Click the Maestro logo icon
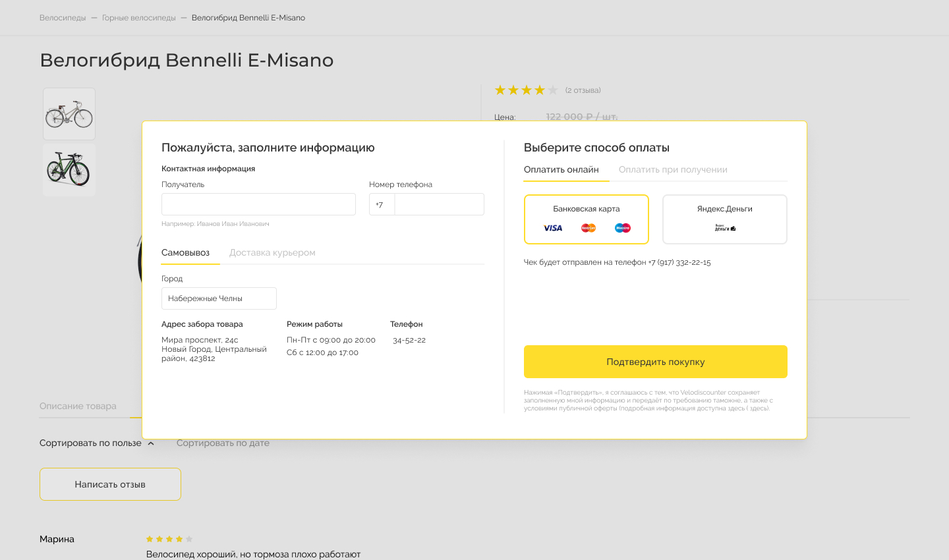This screenshot has height=560, width=949. (623, 228)
